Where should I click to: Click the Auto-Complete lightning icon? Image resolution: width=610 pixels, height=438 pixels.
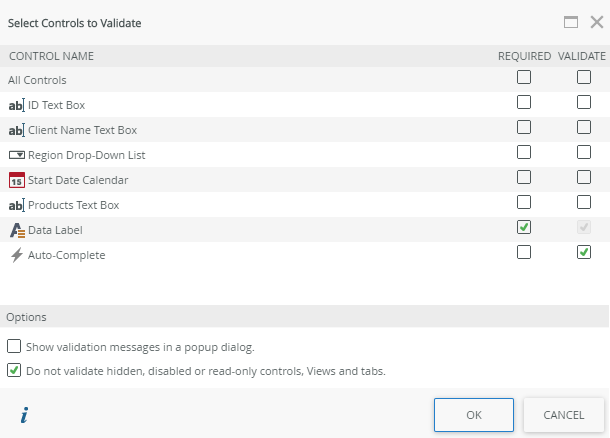coord(16,255)
